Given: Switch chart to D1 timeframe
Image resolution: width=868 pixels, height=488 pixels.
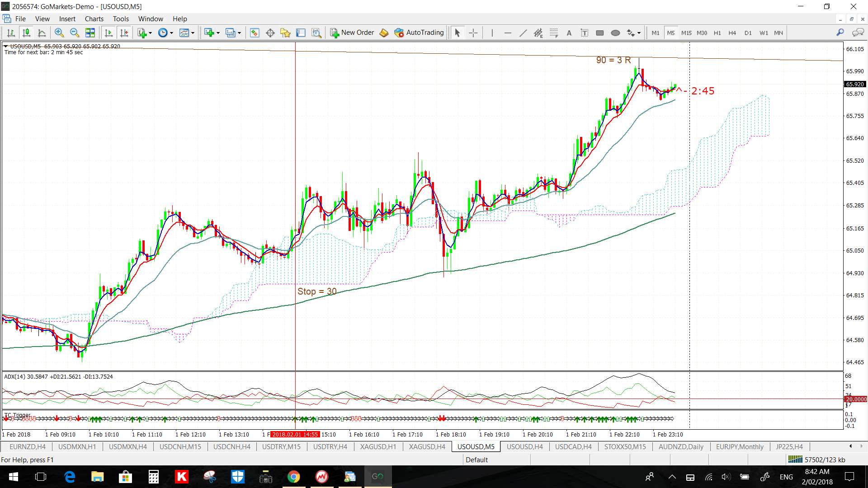Looking at the screenshot, I should (748, 33).
